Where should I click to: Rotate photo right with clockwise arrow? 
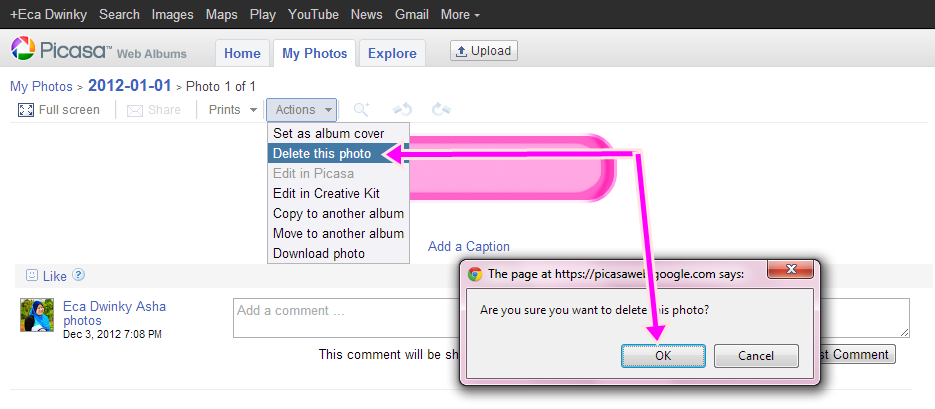(x=441, y=109)
